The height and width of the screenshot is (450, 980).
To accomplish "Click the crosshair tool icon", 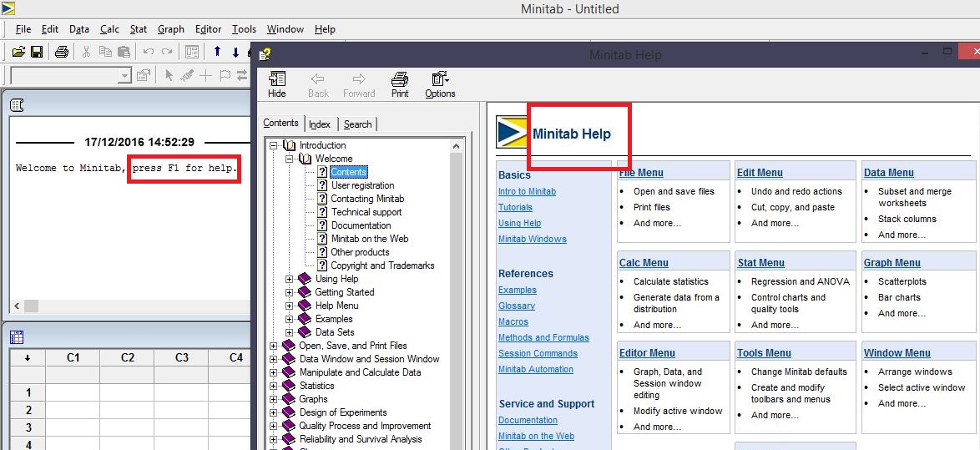I will pyautogui.click(x=205, y=76).
